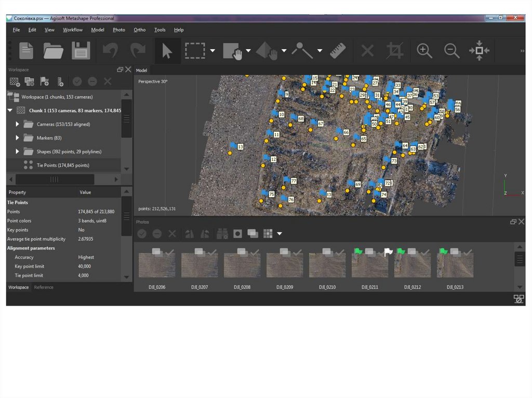
Task: Click the Add Chunk icon in Workspace
Action: tap(15, 81)
